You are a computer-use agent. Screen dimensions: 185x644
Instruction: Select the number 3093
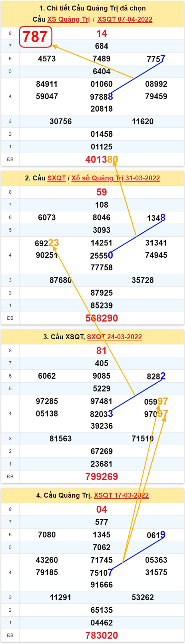coord(102,230)
